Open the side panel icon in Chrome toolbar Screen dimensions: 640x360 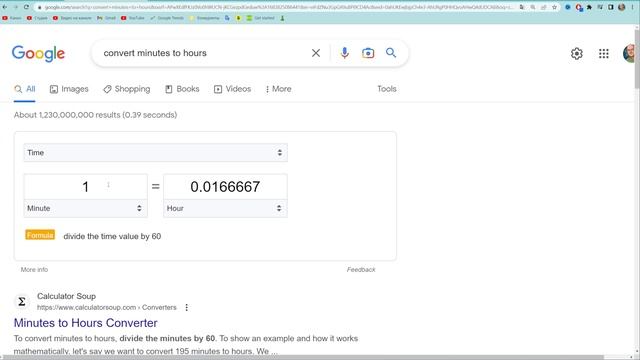611,7
